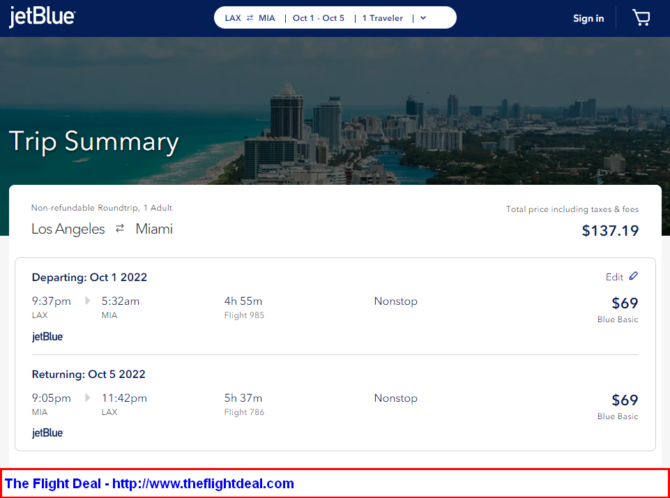The width and height of the screenshot is (670, 498).
Task: Click the Sign in link
Action: (x=588, y=18)
